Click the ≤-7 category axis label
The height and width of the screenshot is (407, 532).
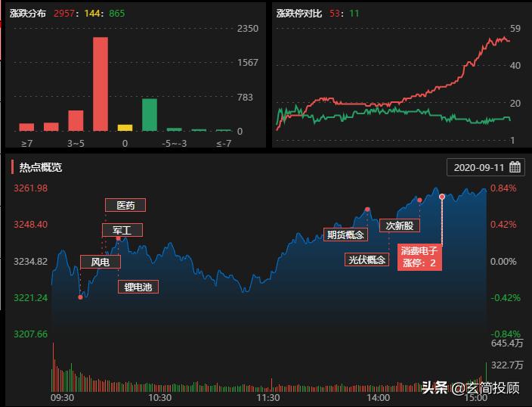click(x=224, y=144)
